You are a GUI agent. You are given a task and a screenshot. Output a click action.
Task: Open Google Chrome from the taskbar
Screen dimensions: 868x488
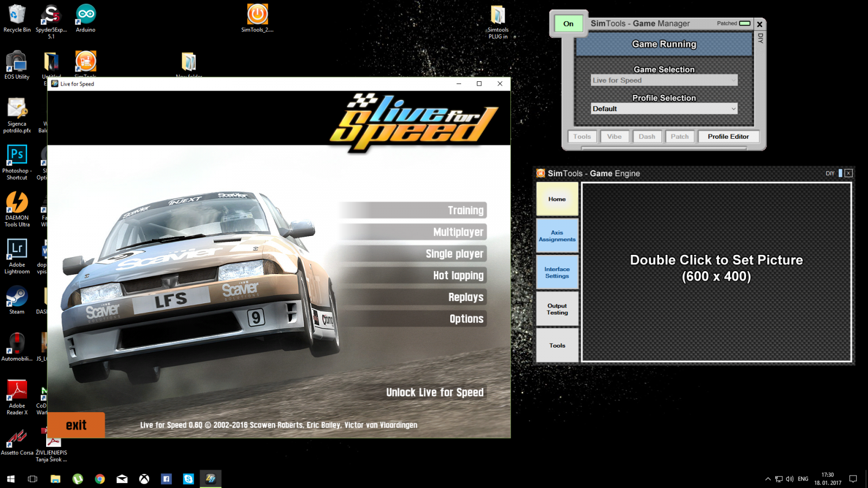[100, 479]
